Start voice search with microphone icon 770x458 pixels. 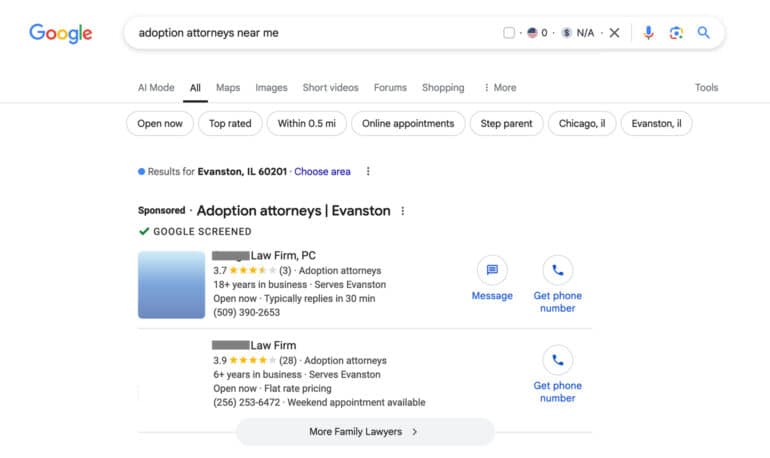pos(648,33)
